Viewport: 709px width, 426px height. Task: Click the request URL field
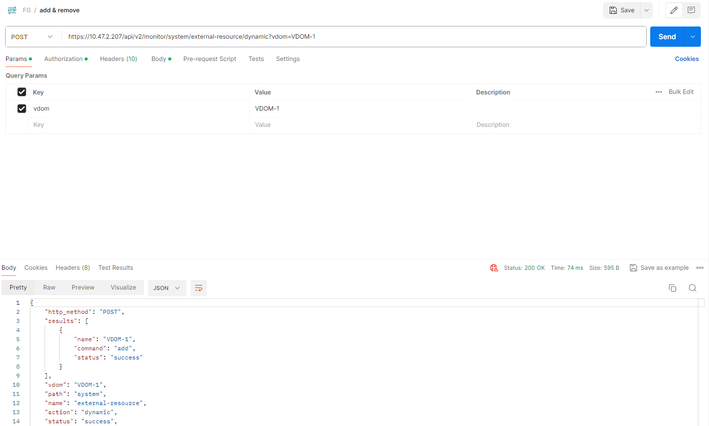[354, 37]
